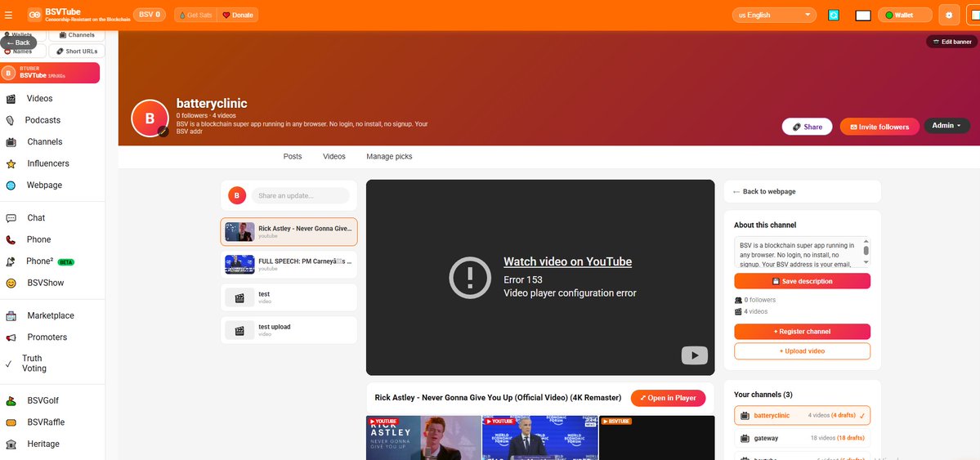Open Phone² beta from the sidebar
The width and height of the screenshot is (980, 460).
pos(40,261)
